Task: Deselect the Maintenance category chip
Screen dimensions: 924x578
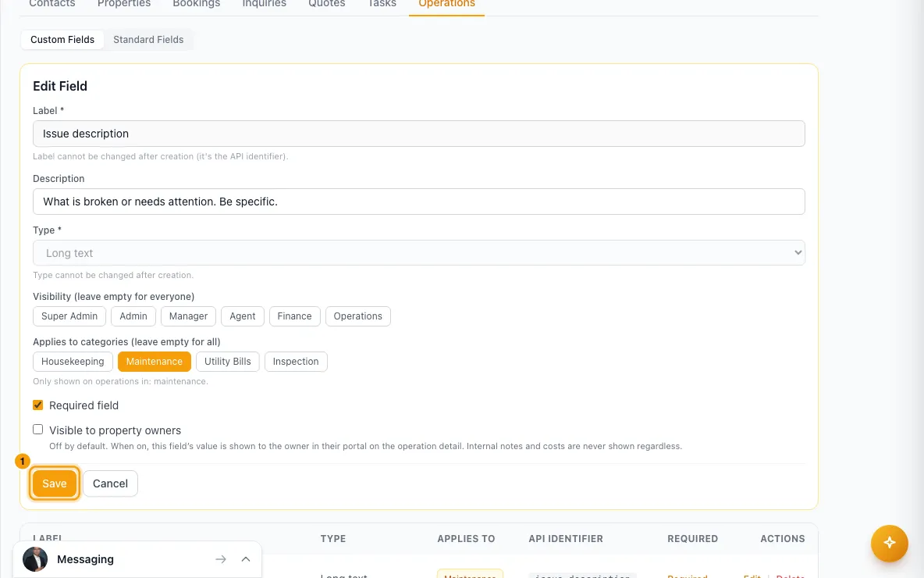Action: tap(155, 362)
